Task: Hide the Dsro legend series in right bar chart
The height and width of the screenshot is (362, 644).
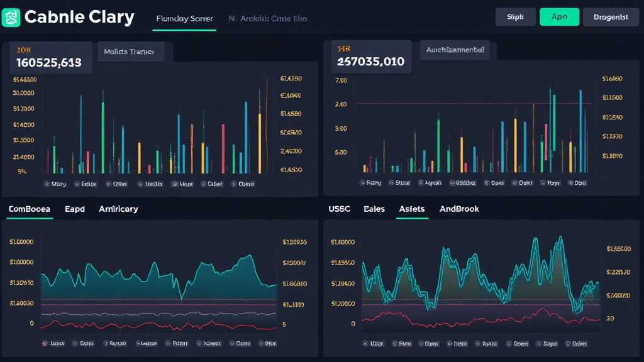Action: (x=577, y=183)
